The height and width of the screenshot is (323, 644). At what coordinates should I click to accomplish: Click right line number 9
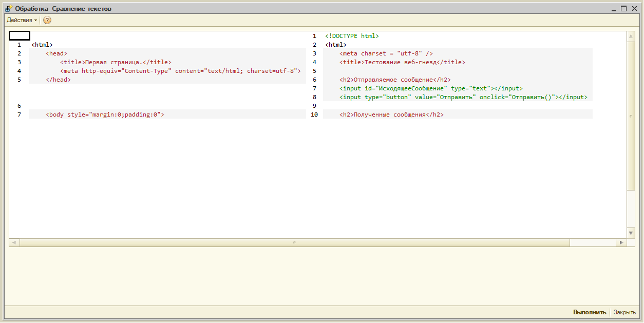(x=314, y=106)
